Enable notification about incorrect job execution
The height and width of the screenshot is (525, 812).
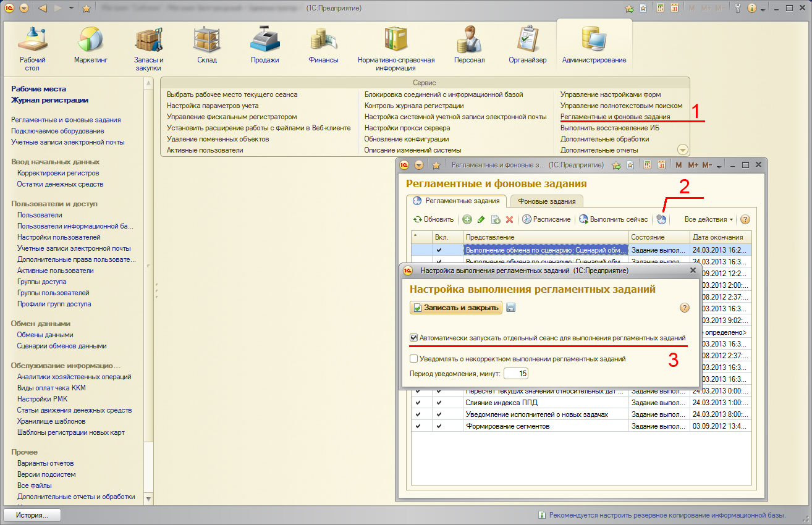click(x=413, y=358)
